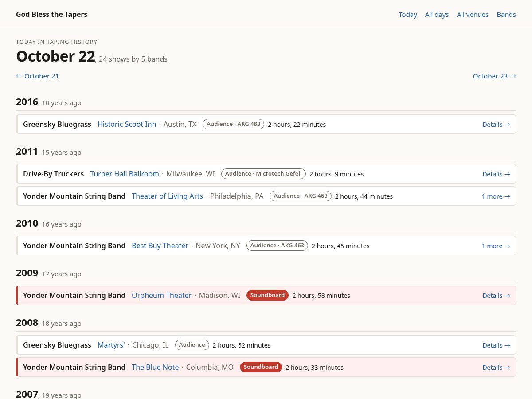Open Best Buy Theater venue link

point(160,246)
